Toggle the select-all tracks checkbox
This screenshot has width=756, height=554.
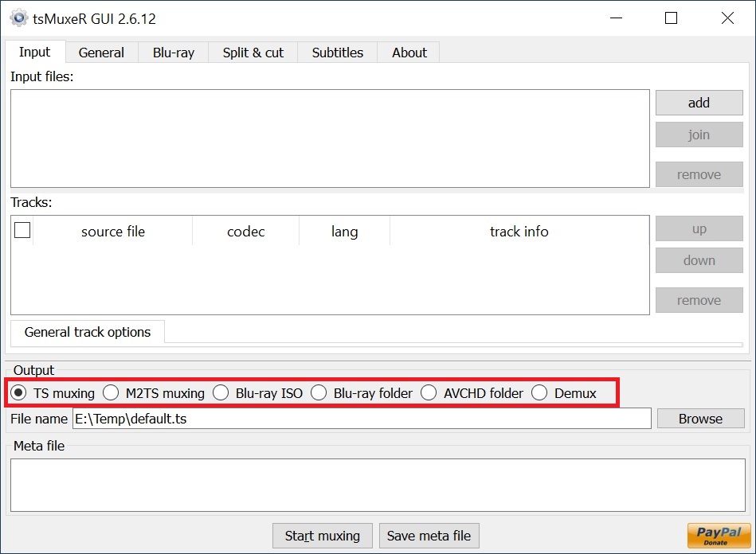tap(22, 230)
